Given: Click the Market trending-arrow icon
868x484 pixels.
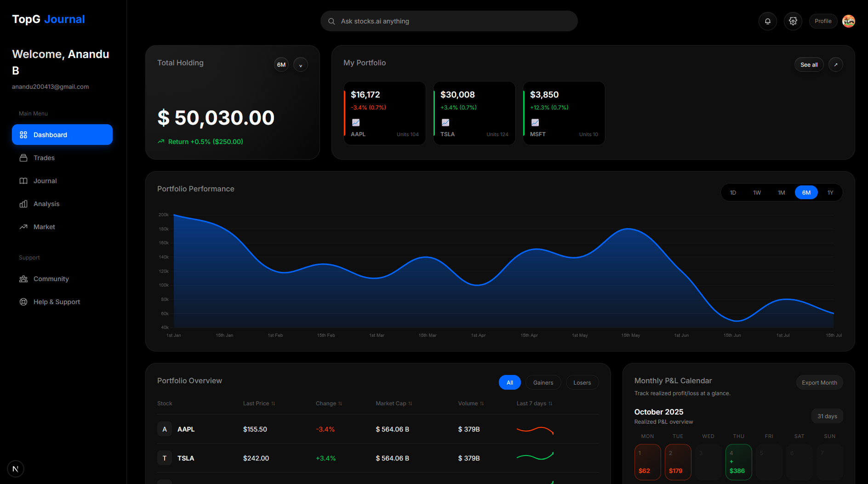Looking at the screenshot, I should (24, 226).
